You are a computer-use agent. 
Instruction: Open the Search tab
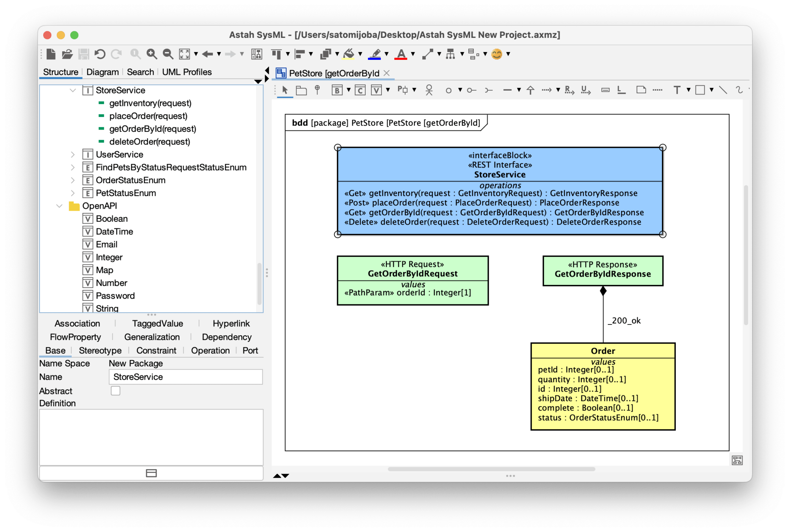(140, 72)
